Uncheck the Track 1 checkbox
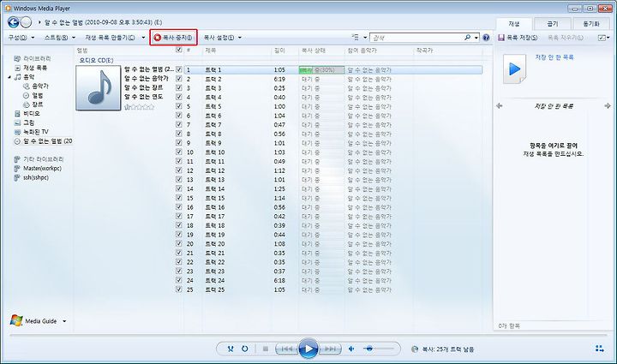This screenshot has width=617, height=364. [179, 69]
